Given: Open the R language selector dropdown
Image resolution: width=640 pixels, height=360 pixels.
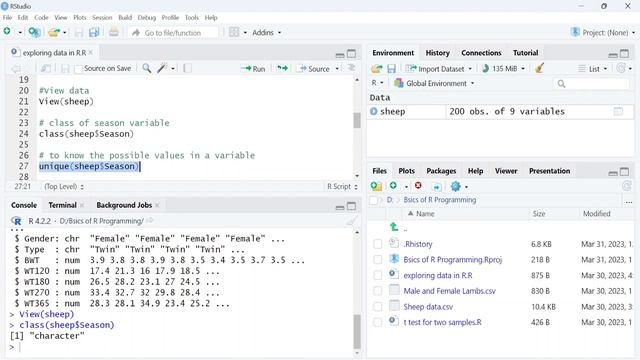Looking at the screenshot, I should point(377,83).
